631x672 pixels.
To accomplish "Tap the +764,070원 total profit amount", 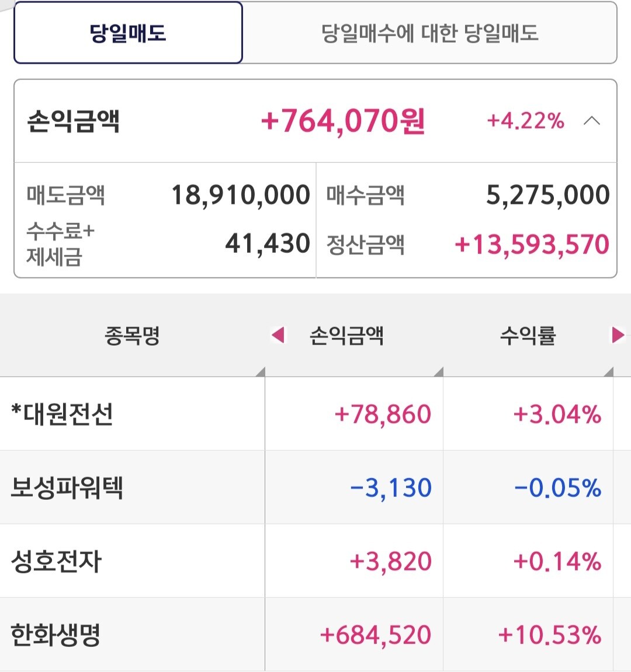I will click(x=343, y=121).
